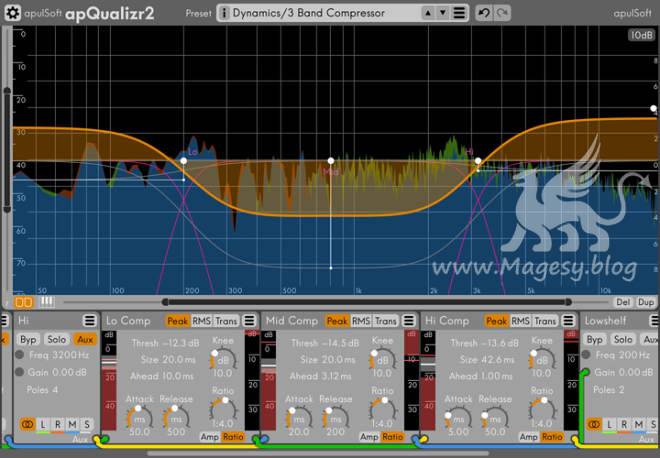The width and height of the screenshot is (660, 458).
Task: Select Trans mode in Lo Comp
Action: pos(226,321)
